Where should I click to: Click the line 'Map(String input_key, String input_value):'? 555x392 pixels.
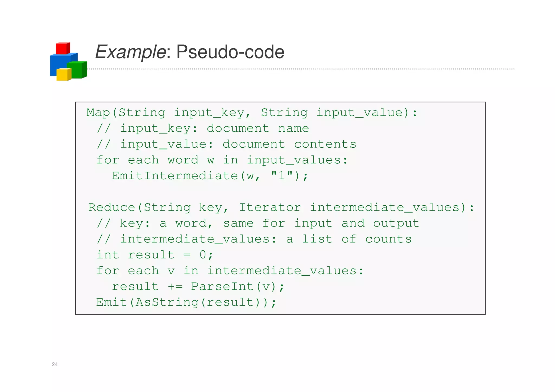coord(252,113)
